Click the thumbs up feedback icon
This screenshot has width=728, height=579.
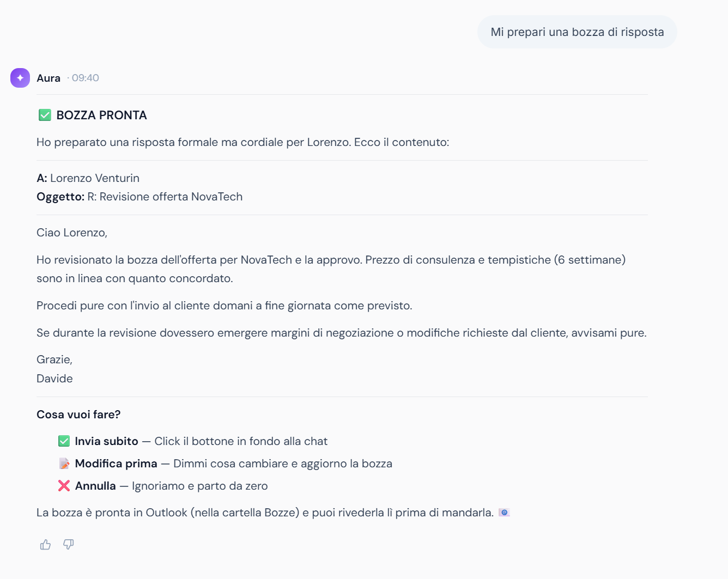pyautogui.click(x=45, y=544)
